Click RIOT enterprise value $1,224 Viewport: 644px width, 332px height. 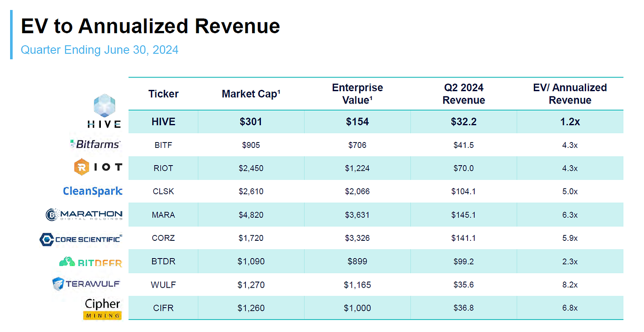[x=357, y=168]
